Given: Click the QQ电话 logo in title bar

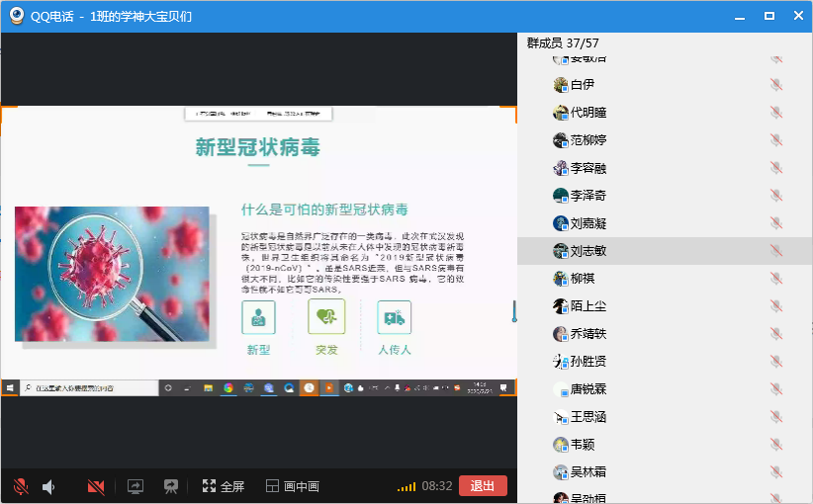Looking at the screenshot, I should (x=16, y=16).
